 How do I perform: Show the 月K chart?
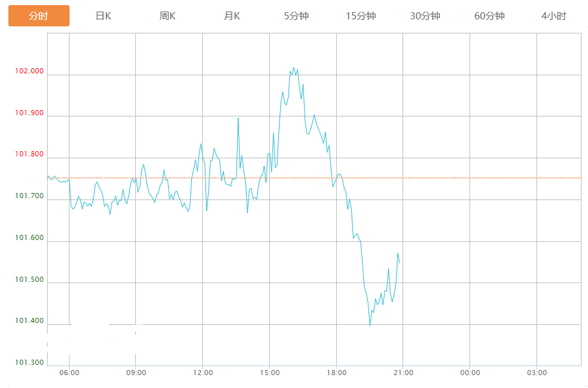click(x=232, y=16)
